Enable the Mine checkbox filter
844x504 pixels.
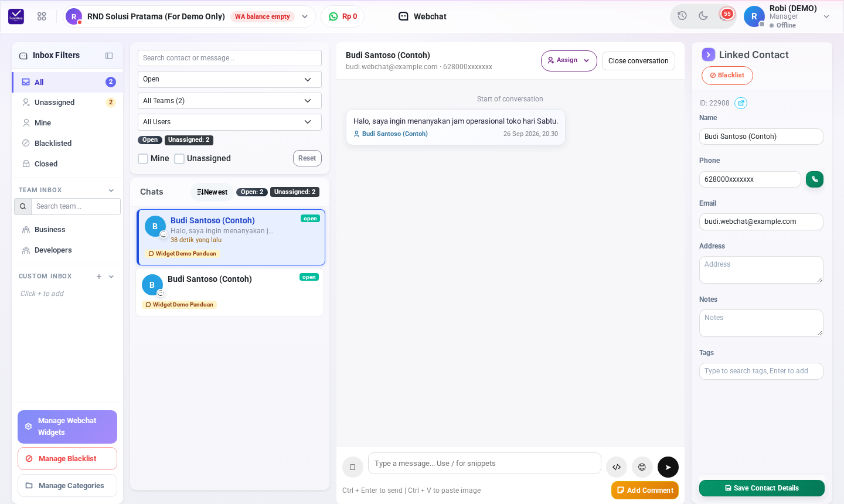click(143, 159)
